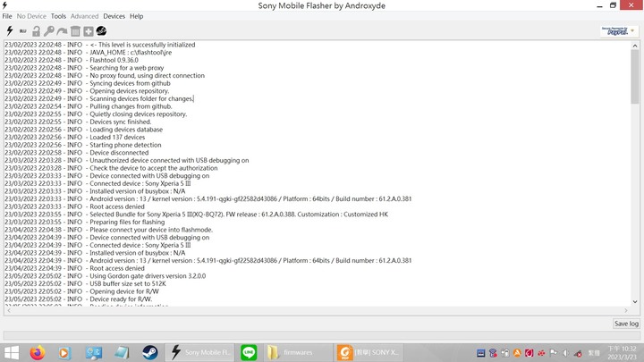Click log line 'USB buffer size set to 512K'
The width and height of the screenshot is (644, 362).
point(128,283)
